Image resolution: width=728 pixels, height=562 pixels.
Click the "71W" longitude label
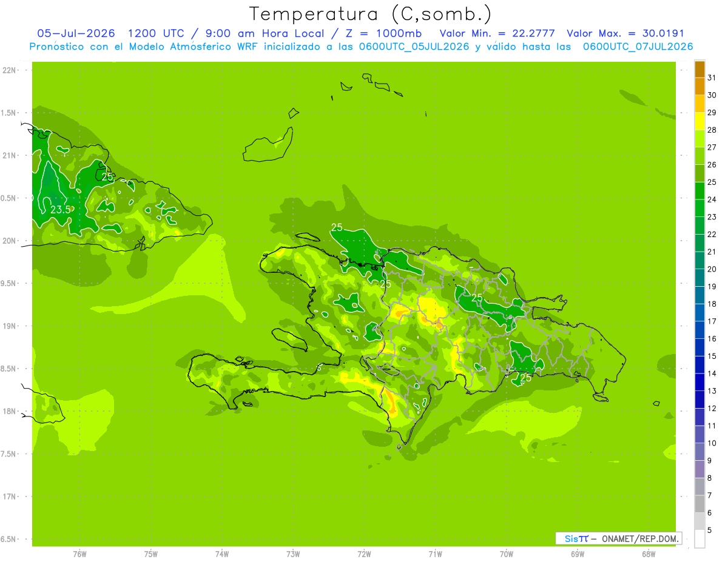[x=435, y=554]
